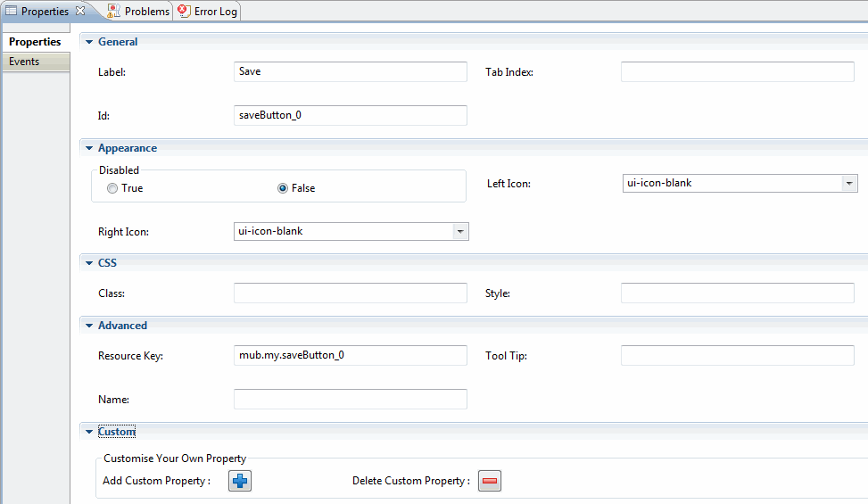Screen dimensions: 868x504
Task: Click the Error Log tab icon
Action: tap(184, 11)
